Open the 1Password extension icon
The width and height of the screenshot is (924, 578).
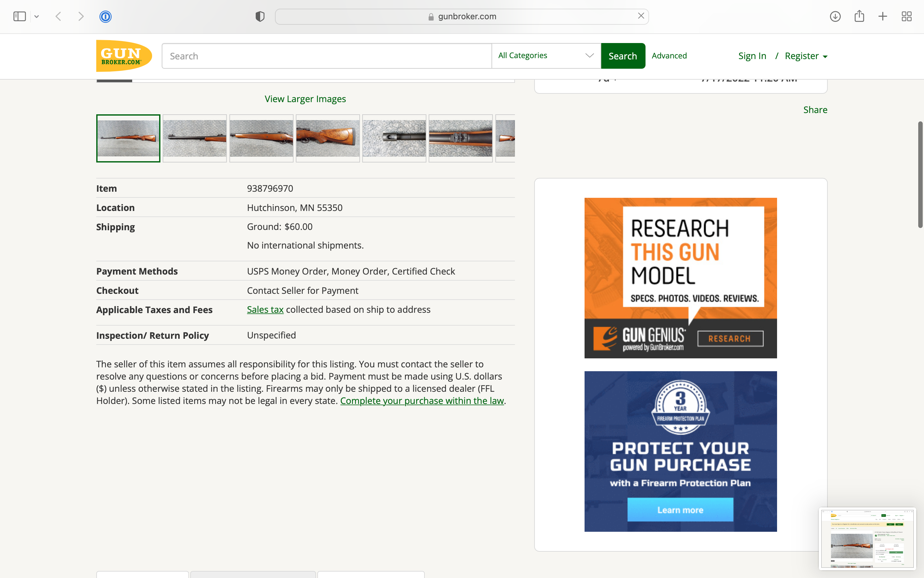105,16
